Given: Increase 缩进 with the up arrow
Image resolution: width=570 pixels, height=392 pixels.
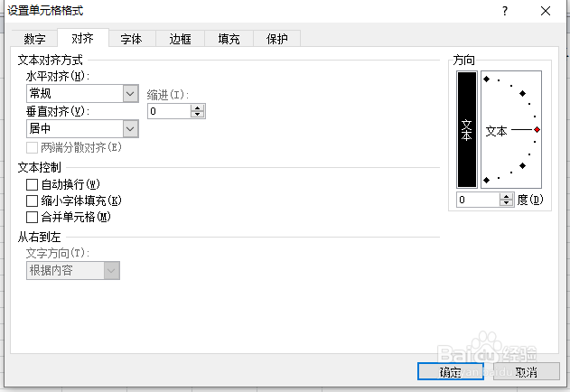Looking at the screenshot, I should [198, 108].
